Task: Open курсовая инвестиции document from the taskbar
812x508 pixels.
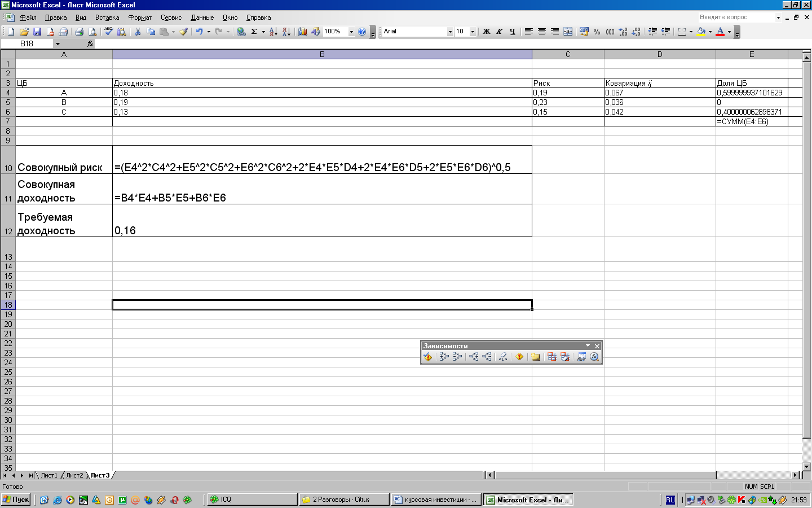Action: coord(435,500)
